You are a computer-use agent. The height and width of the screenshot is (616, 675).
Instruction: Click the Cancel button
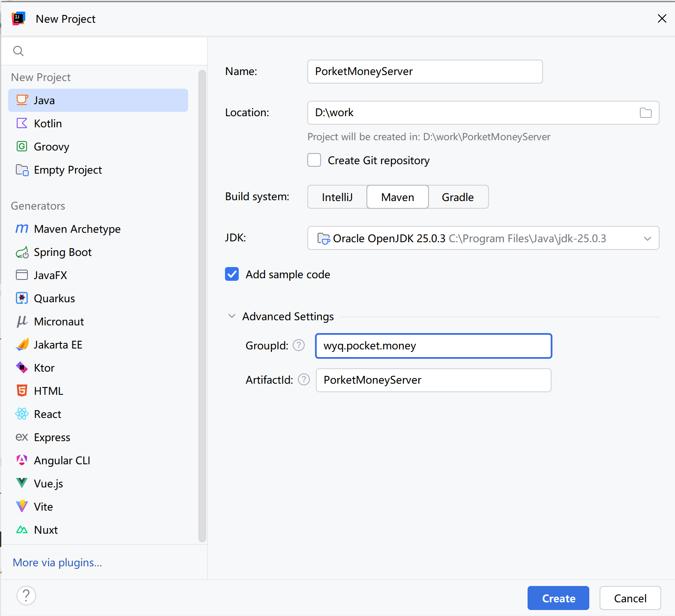630,598
